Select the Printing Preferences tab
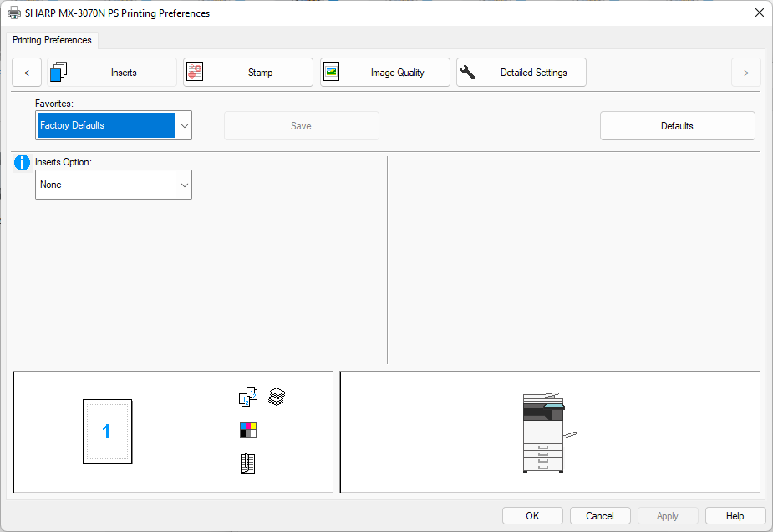Screen dimensions: 773x532 [x=52, y=40]
